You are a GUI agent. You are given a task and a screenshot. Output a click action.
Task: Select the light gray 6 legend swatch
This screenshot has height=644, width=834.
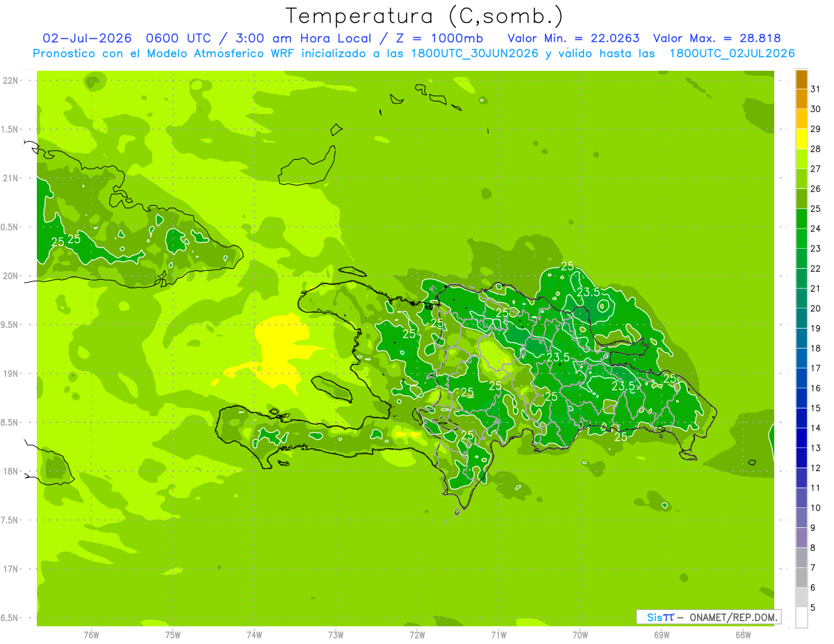click(801, 598)
